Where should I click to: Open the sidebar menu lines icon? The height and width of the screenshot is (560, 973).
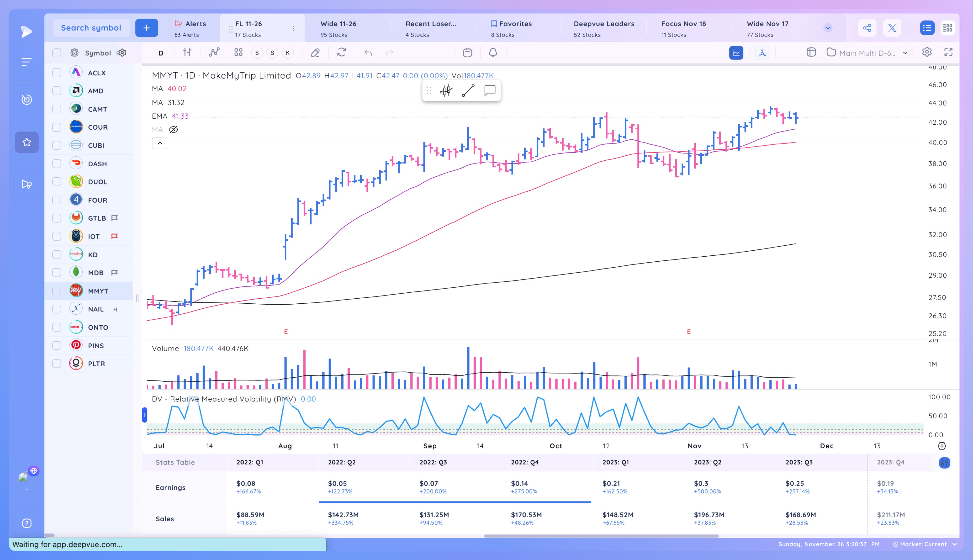tap(26, 62)
